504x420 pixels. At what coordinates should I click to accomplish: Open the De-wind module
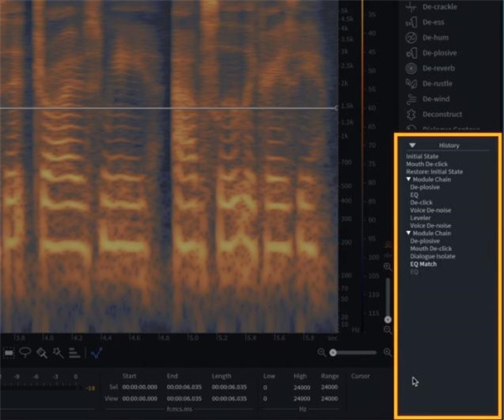tap(435, 98)
